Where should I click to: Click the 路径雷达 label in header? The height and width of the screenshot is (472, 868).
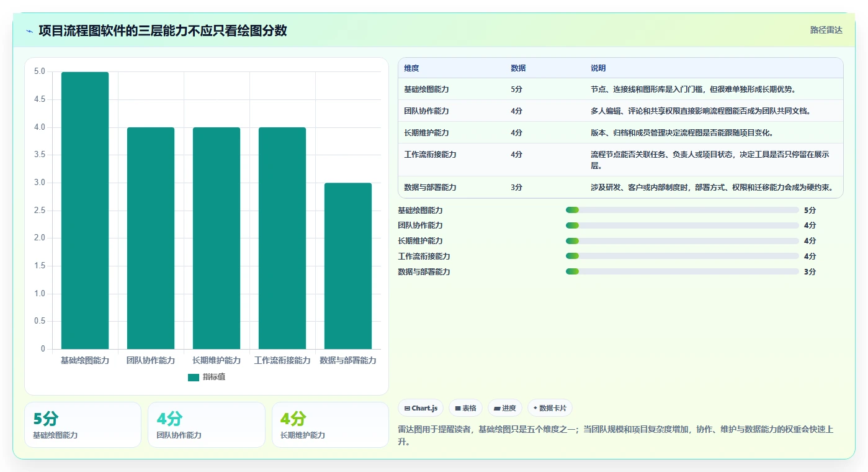[x=826, y=30]
